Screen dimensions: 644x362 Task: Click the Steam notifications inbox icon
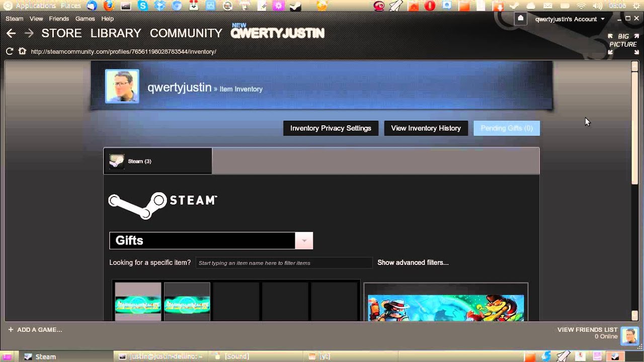(x=521, y=19)
